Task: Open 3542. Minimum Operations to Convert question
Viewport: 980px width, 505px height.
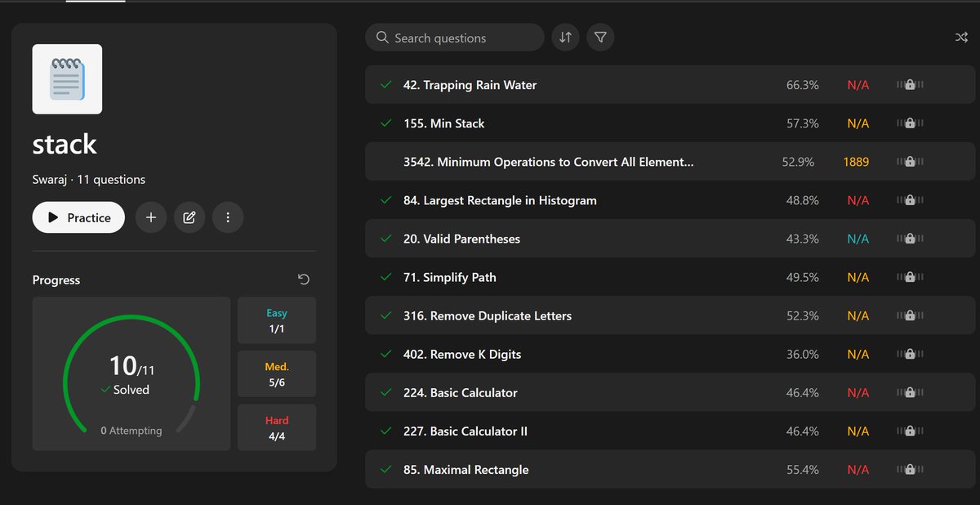Action: coord(670,162)
